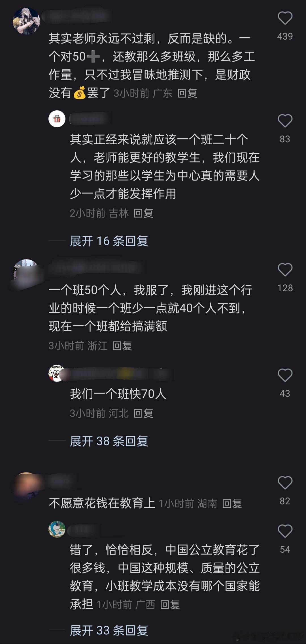The width and height of the screenshot is (306, 644).
Task: Like the Guangxi reply with 54 likes
Action: [x=285, y=531]
